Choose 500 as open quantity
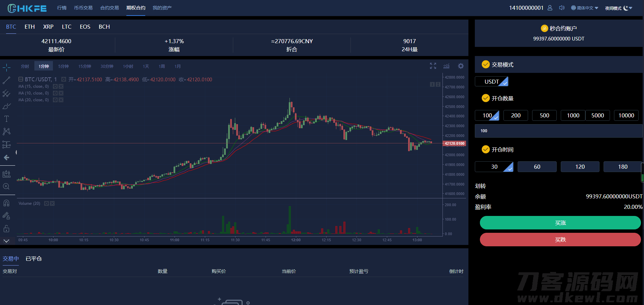644x305 pixels. click(x=544, y=115)
